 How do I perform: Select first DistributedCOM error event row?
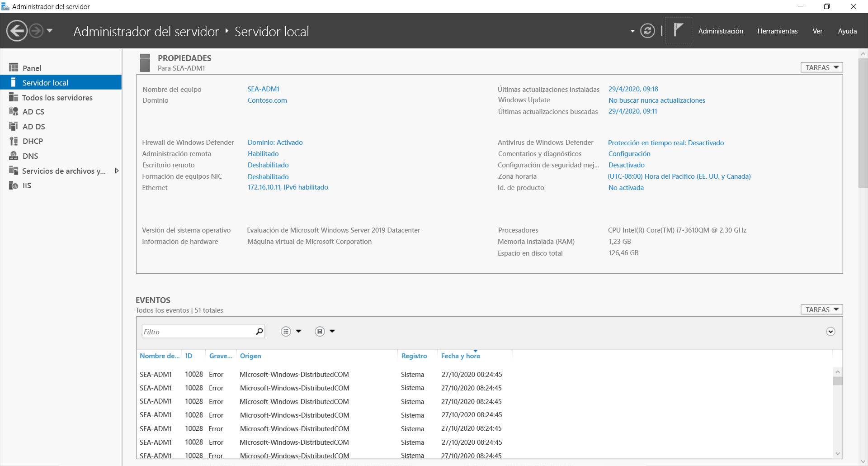click(x=485, y=374)
